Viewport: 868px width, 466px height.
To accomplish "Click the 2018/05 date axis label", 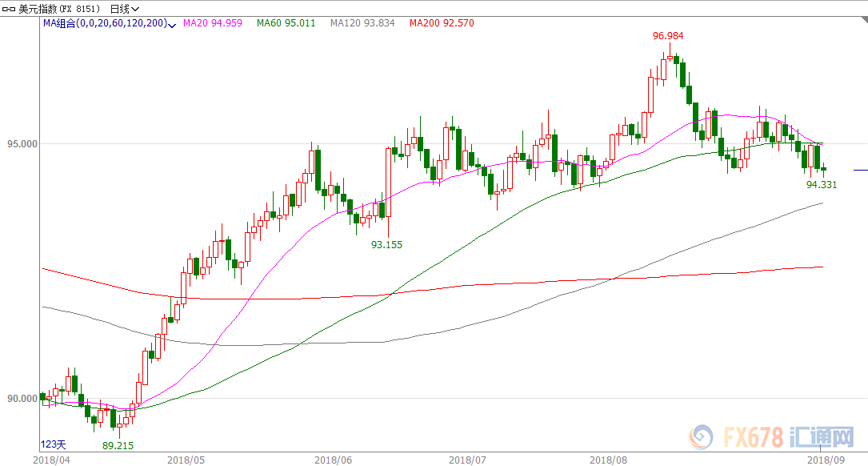I will click(186, 460).
